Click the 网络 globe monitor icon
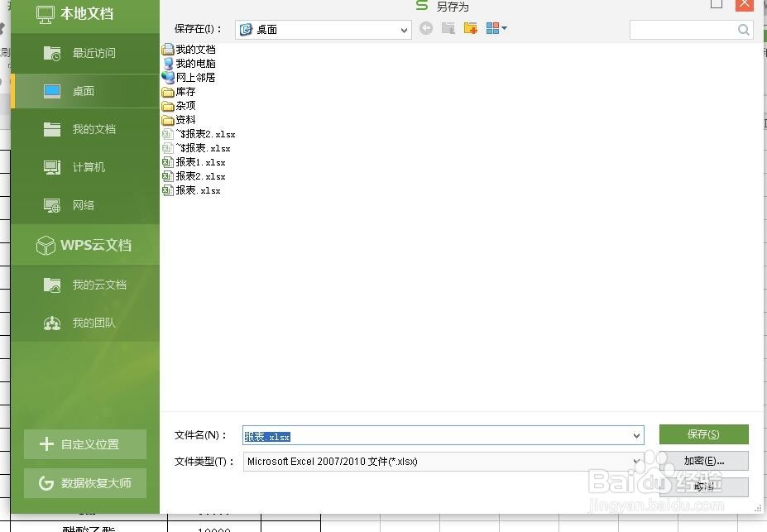The image size is (767, 532). point(52,206)
